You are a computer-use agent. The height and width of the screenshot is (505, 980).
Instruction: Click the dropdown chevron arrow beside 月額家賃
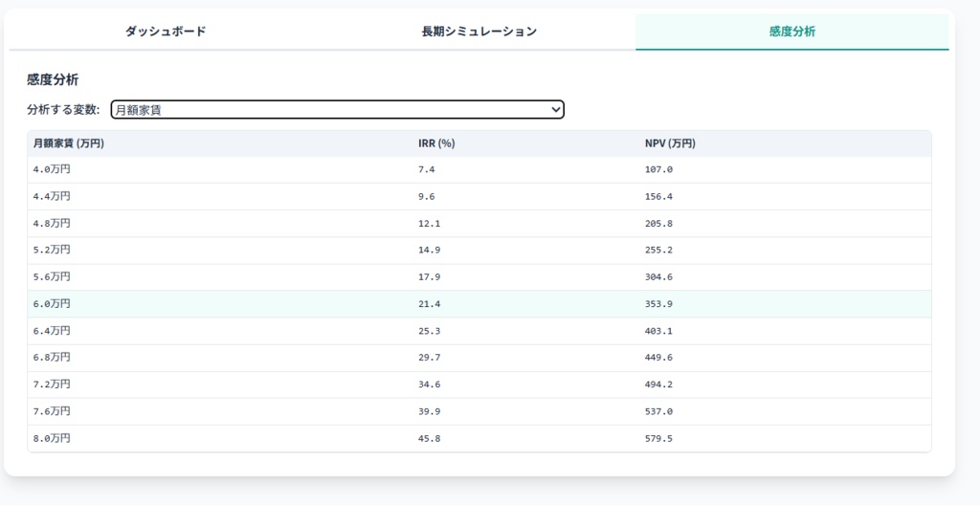(x=555, y=110)
